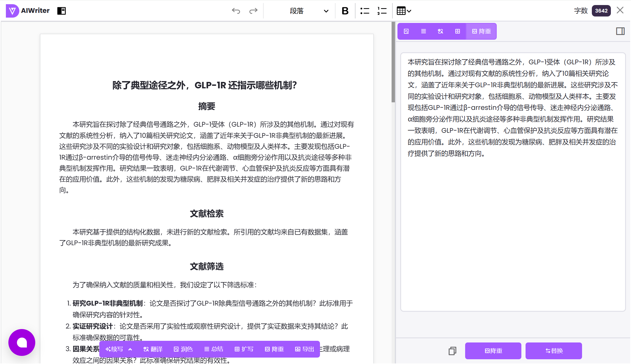Click the bottom 降重 button
This screenshot has height=364, width=631.
tap(493, 351)
